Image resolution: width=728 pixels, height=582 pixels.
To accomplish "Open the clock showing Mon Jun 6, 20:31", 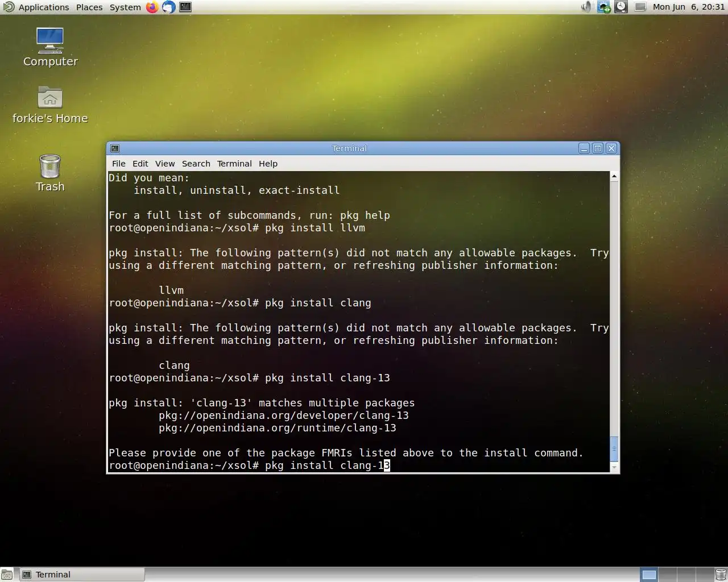I will click(x=688, y=7).
